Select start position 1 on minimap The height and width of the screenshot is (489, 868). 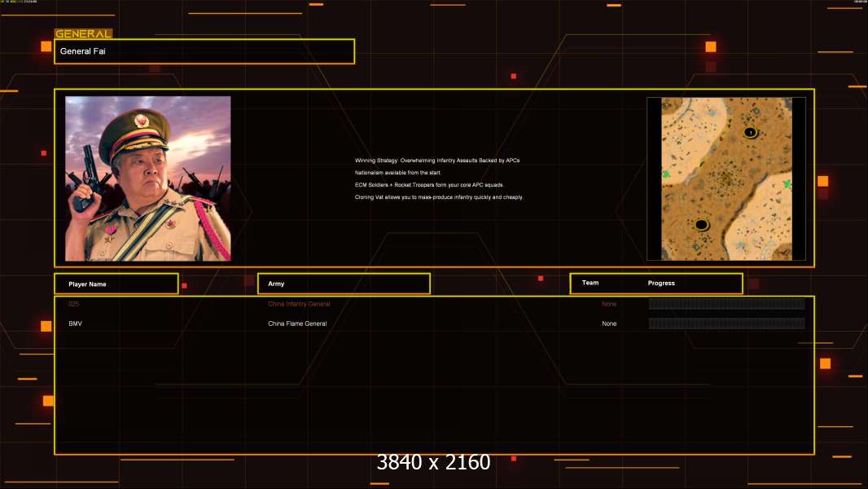click(x=750, y=132)
